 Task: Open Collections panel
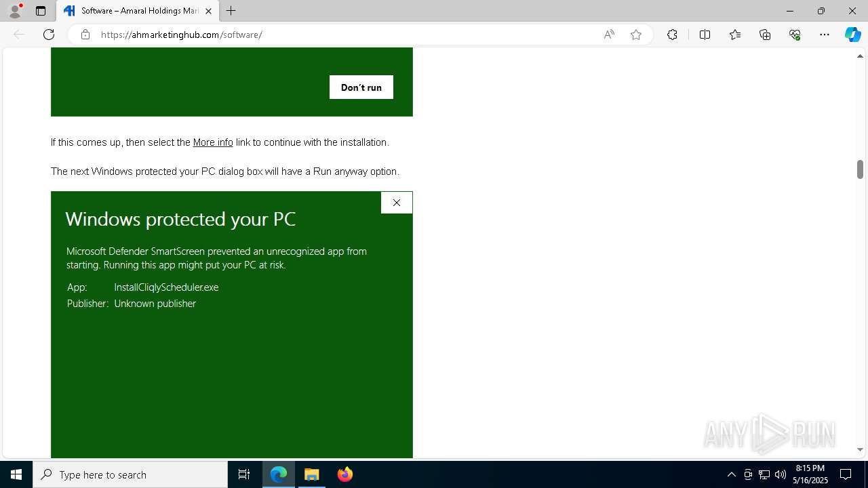pos(765,35)
